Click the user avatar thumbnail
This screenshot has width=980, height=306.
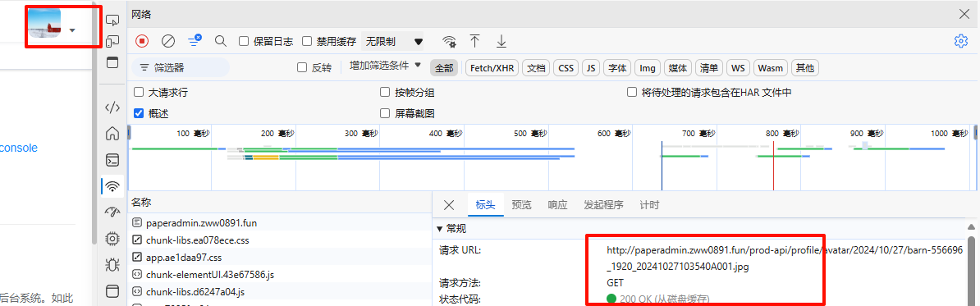pos(45,23)
